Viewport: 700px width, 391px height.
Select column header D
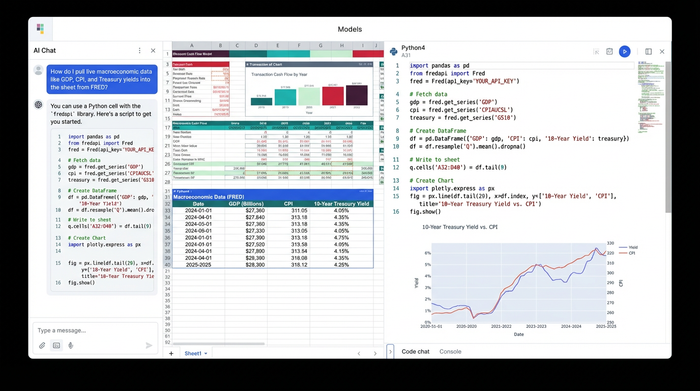click(256, 46)
